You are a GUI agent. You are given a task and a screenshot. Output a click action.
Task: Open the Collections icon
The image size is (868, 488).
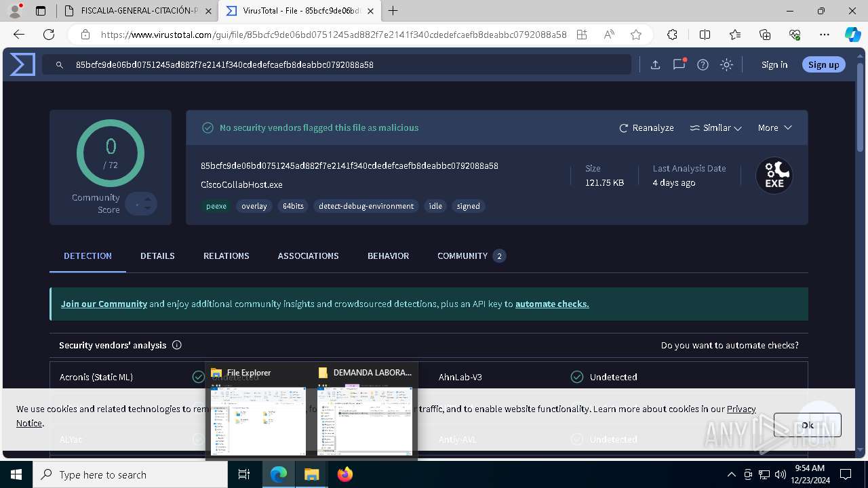pyautogui.click(x=765, y=35)
